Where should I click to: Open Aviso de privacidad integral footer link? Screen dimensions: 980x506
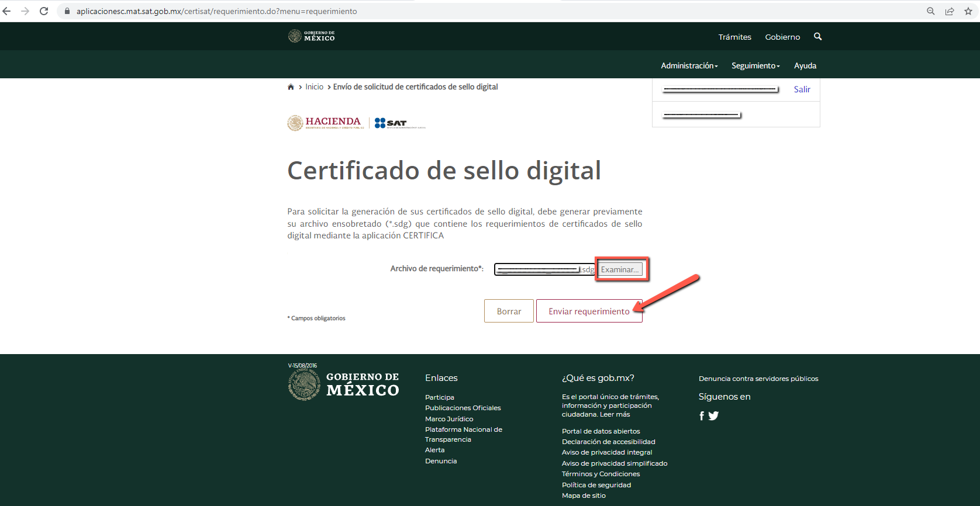(607, 452)
